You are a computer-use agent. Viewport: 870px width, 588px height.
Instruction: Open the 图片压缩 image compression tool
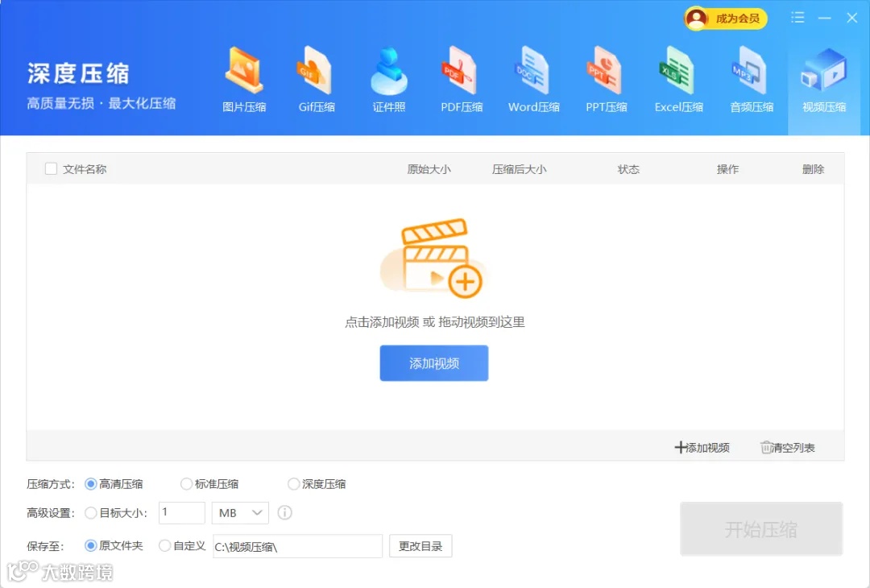point(243,77)
